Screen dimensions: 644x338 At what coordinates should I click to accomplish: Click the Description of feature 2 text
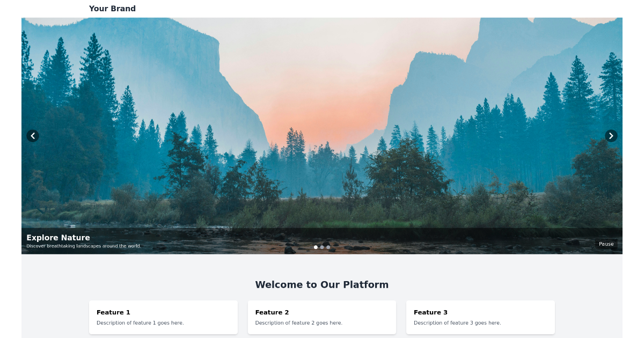click(x=299, y=323)
